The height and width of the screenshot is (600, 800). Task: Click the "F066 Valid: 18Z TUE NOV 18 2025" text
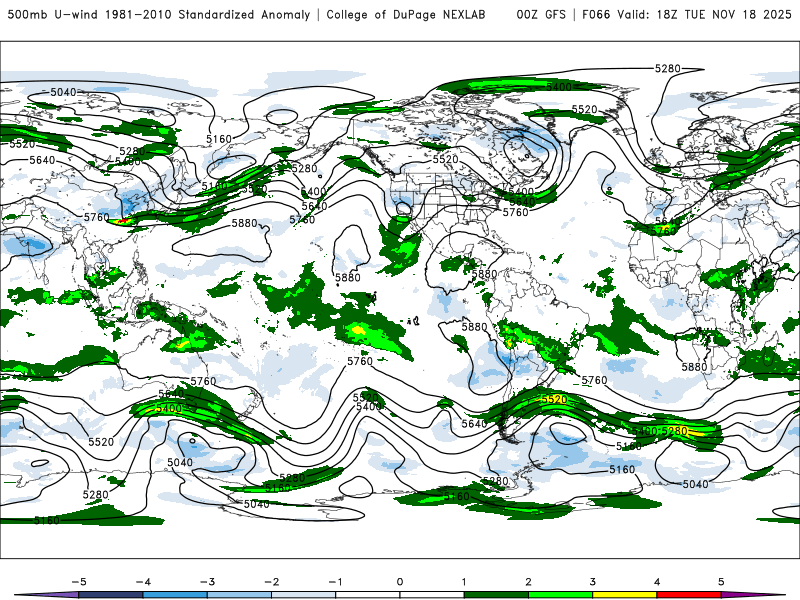[687, 14]
